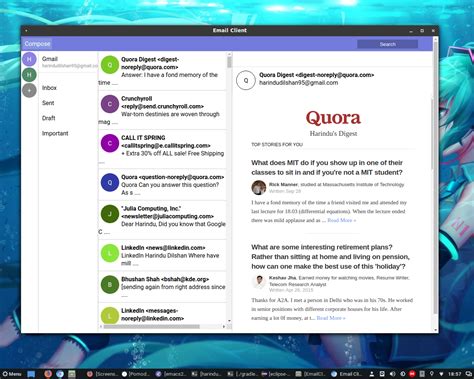The width and height of the screenshot is (474, 379).
Task: Click the email list horizontal scrollbar
Action: pos(152,326)
